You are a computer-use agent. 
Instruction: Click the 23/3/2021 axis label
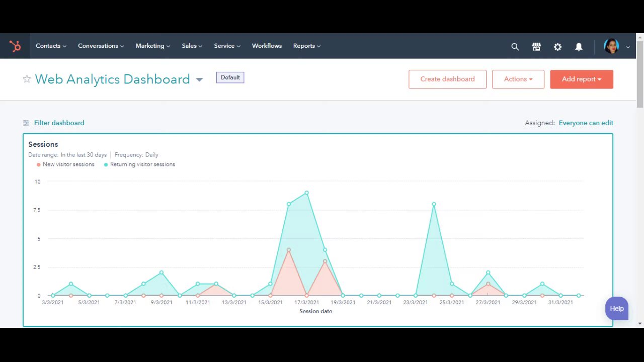415,303
